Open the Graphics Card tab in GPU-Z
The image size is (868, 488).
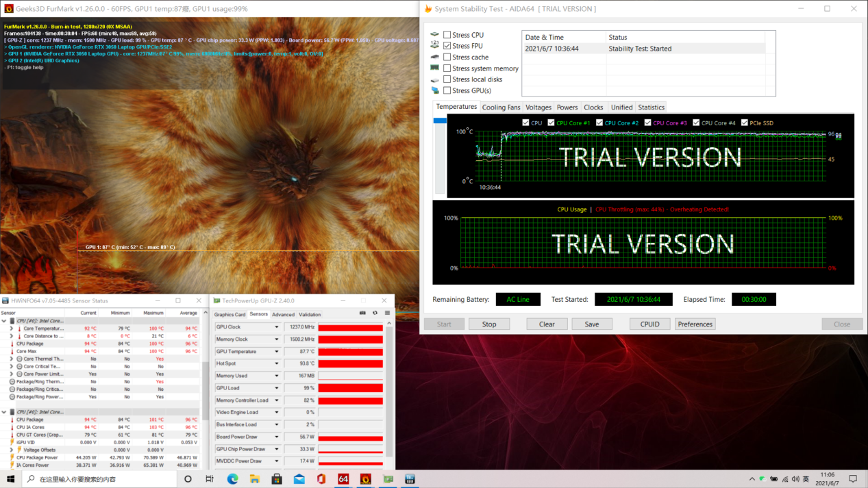[230, 315]
